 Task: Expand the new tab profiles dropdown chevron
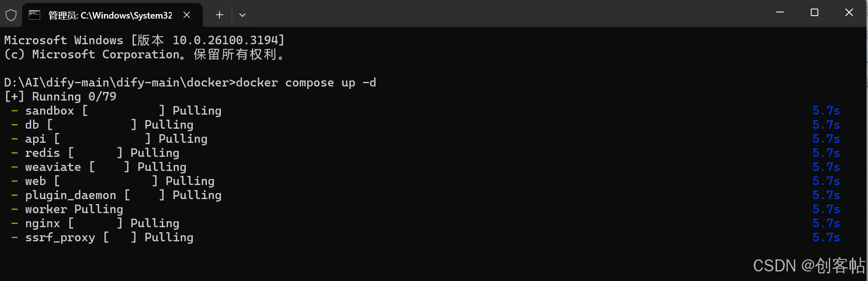point(242,15)
